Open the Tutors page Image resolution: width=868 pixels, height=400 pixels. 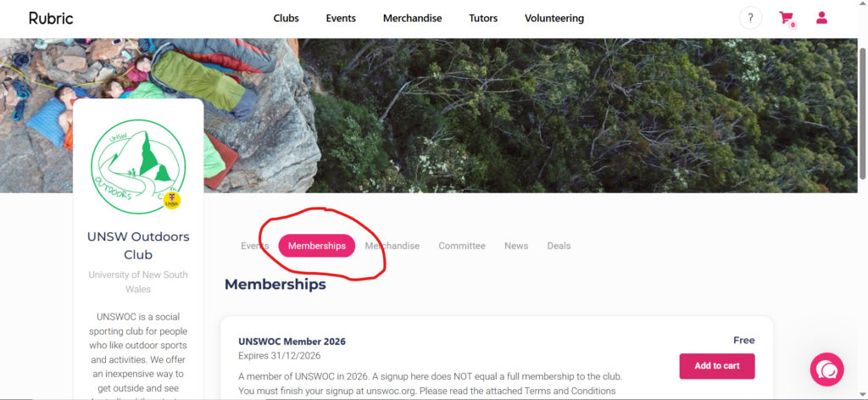coord(483,19)
